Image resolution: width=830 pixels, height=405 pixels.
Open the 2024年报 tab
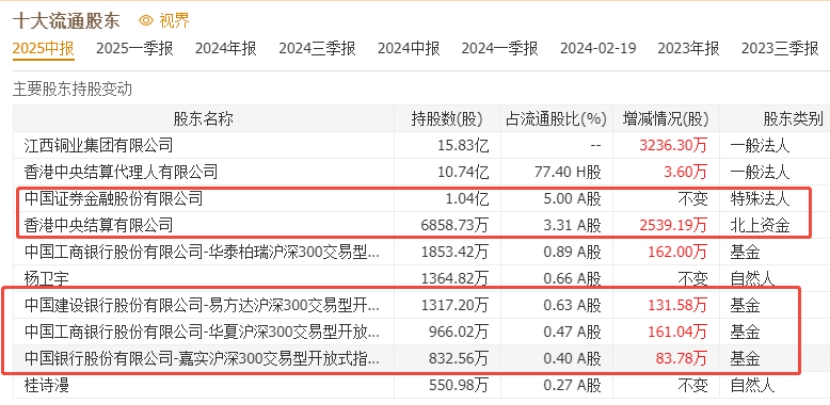click(x=226, y=49)
